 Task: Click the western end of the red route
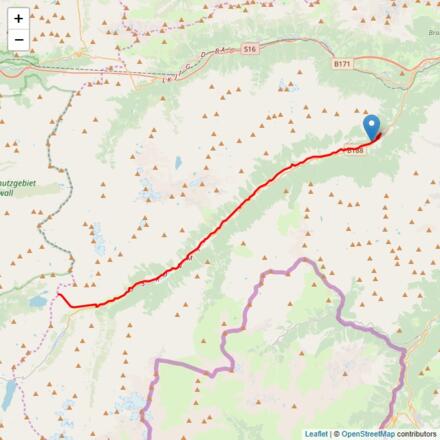click(59, 294)
